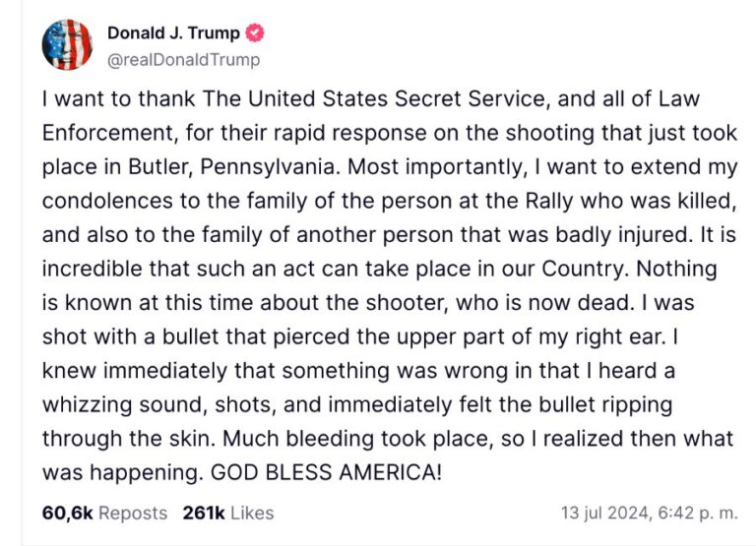Click the 13 jul 2024 timestamp
This screenshot has width=756, height=546.
click(645, 513)
